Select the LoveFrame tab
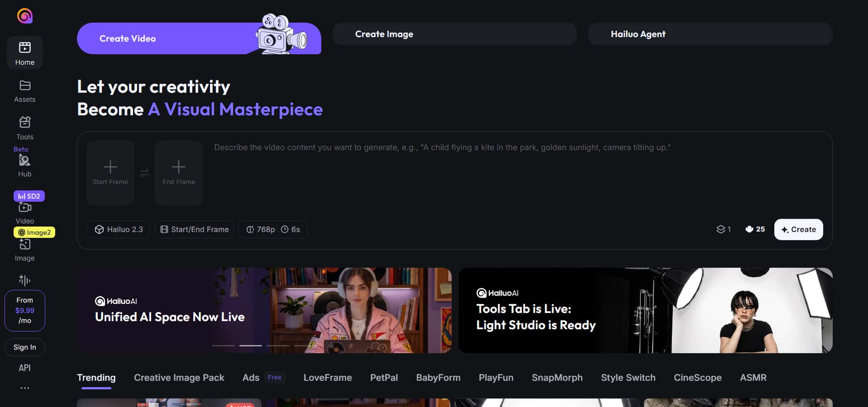Image resolution: width=868 pixels, height=407 pixels. [x=328, y=378]
